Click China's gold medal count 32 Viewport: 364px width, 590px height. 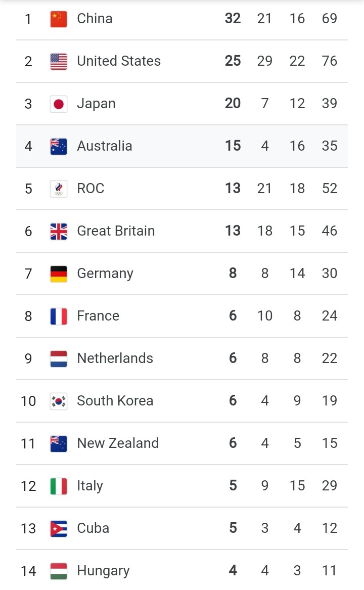233,18
